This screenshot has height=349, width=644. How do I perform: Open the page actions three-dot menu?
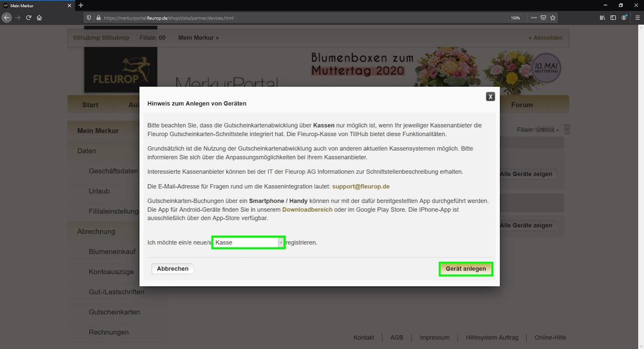534,18
